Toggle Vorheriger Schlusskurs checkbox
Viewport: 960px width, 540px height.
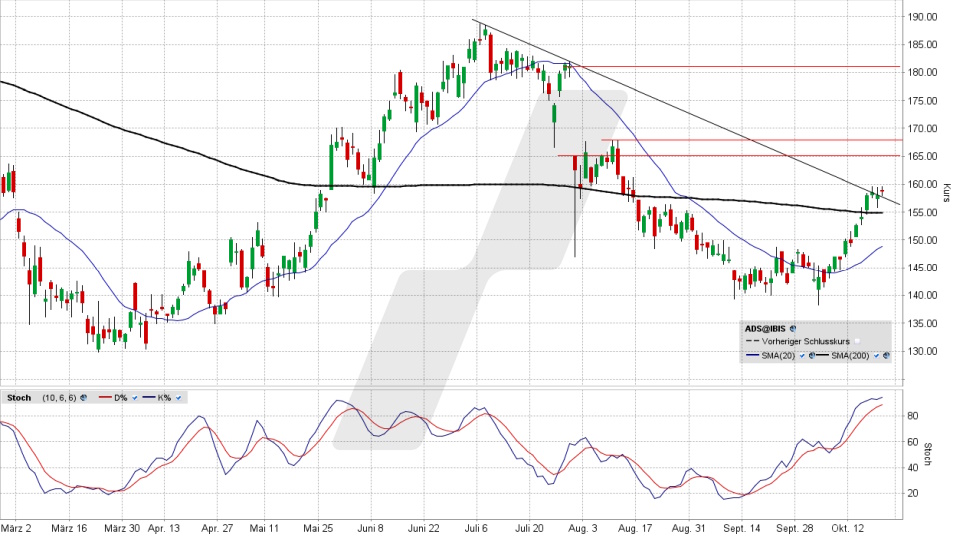pyautogui.click(x=857, y=342)
